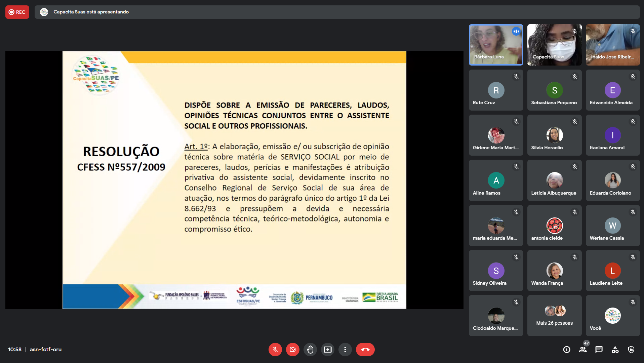Screen dimensions: 644x363
Task: Click the present screen button
Action: coord(327,350)
